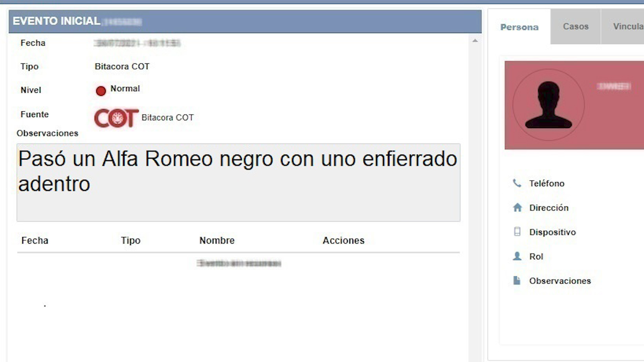644x362 pixels.
Task: Click the red Normal level indicator dot
Action: coord(101,91)
